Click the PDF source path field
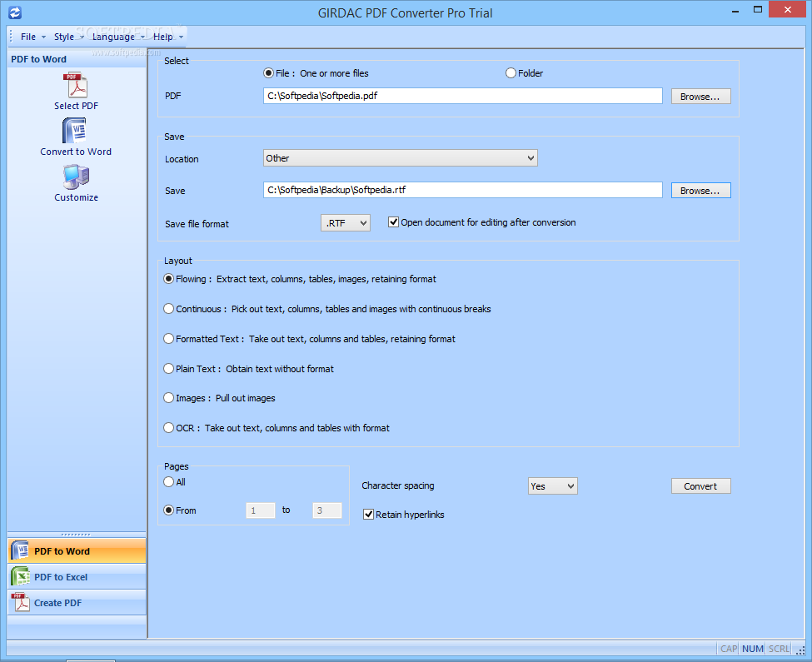Viewport: 812px width, 662px height. [x=462, y=96]
